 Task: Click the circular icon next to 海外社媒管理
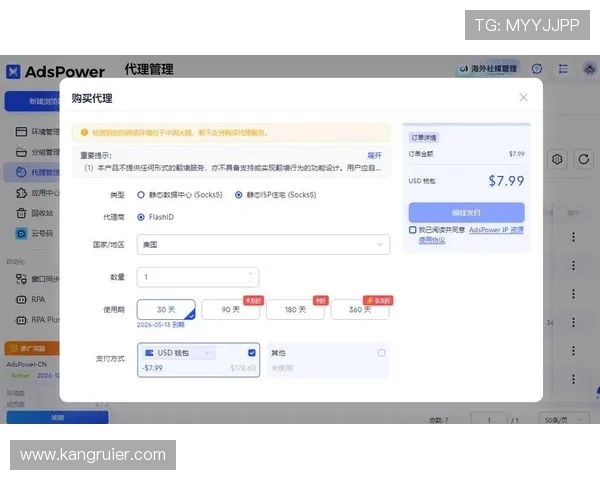(537, 69)
